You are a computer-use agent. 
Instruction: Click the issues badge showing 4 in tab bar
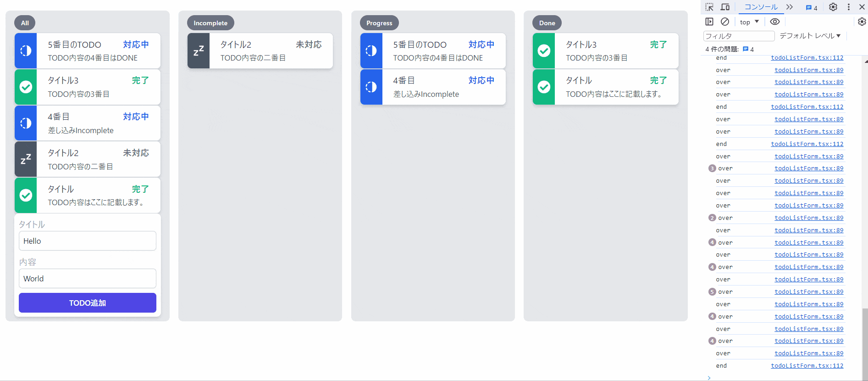(x=812, y=7)
